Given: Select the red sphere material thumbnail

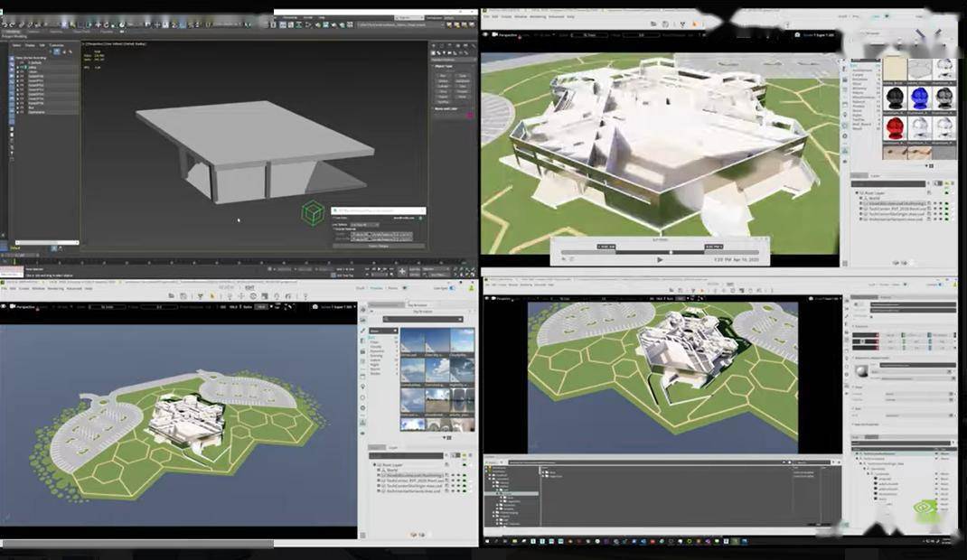Looking at the screenshot, I should (x=895, y=126).
